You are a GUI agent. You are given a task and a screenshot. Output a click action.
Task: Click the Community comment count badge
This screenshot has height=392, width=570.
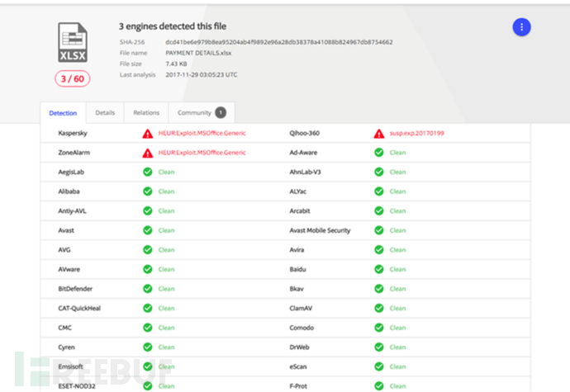[x=221, y=112]
